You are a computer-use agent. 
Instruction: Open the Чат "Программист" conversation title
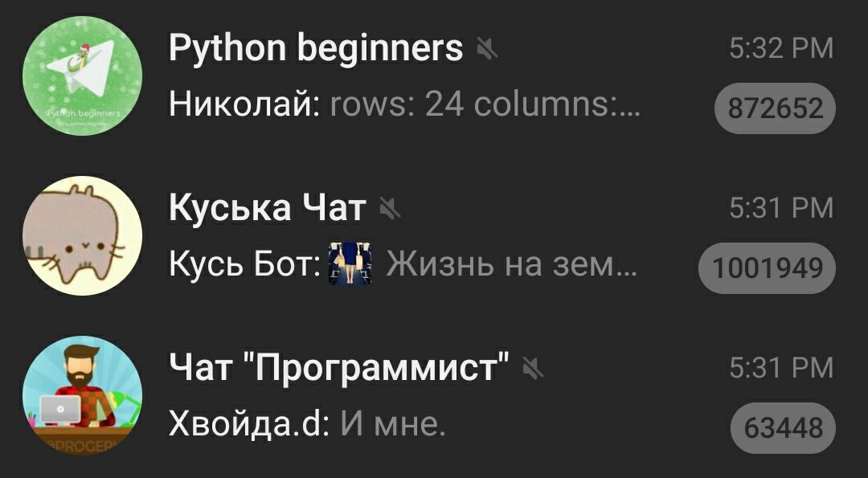click(339, 367)
